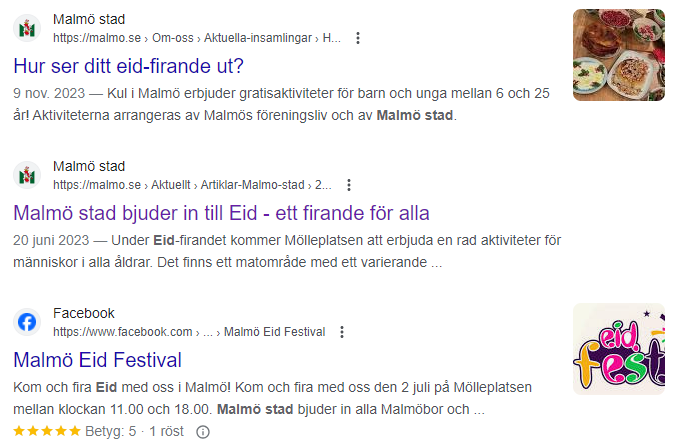Click the first "Malmö stad" site name
This screenshot has height=440, width=696.
point(89,20)
